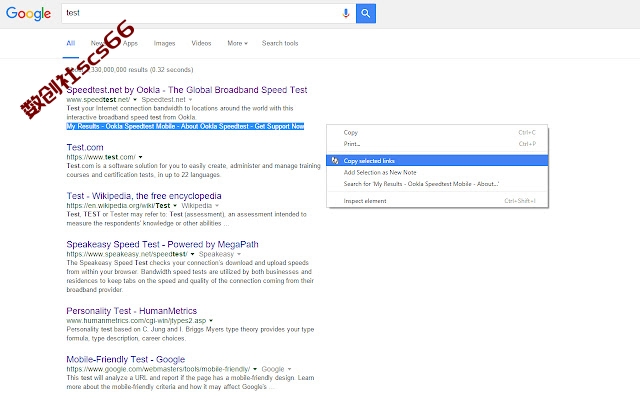Click the microphone voice search icon
Screen dimensions: 640x400
(x=346, y=13)
